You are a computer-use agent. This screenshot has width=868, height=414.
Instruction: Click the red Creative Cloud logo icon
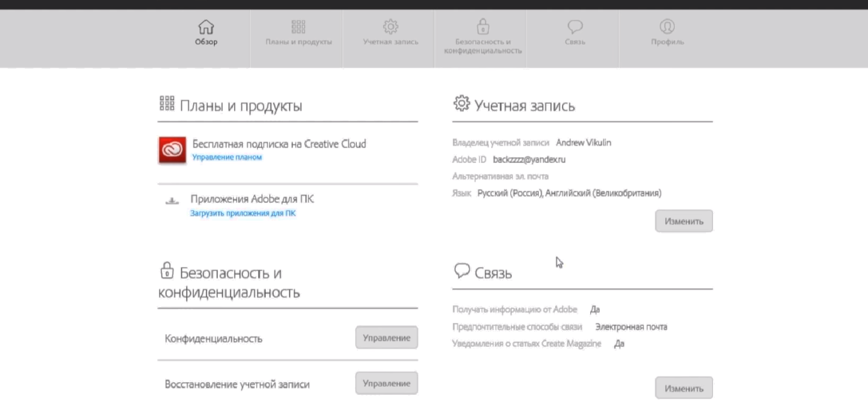pos(172,149)
